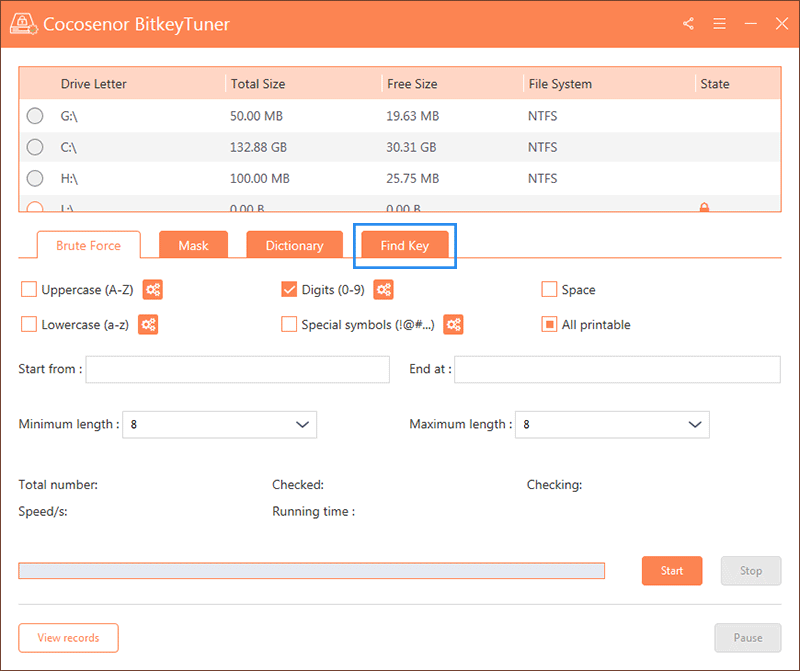
Task: Click the NTFS cell in G:\ row
Action: click(542, 116)
